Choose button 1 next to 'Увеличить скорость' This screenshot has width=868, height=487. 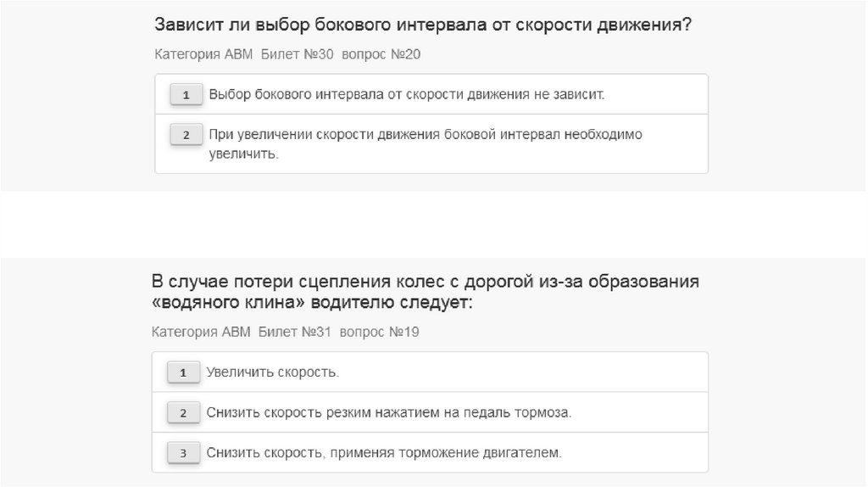click(182, 372)
